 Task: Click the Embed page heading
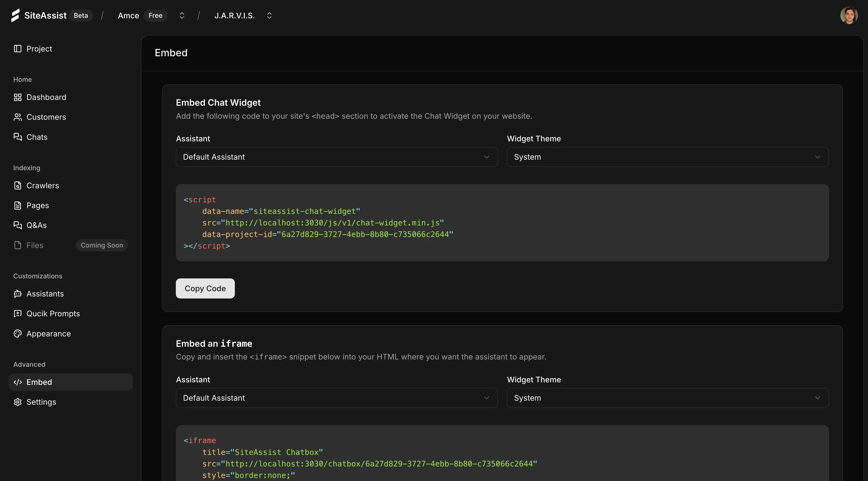pos(171,53)
